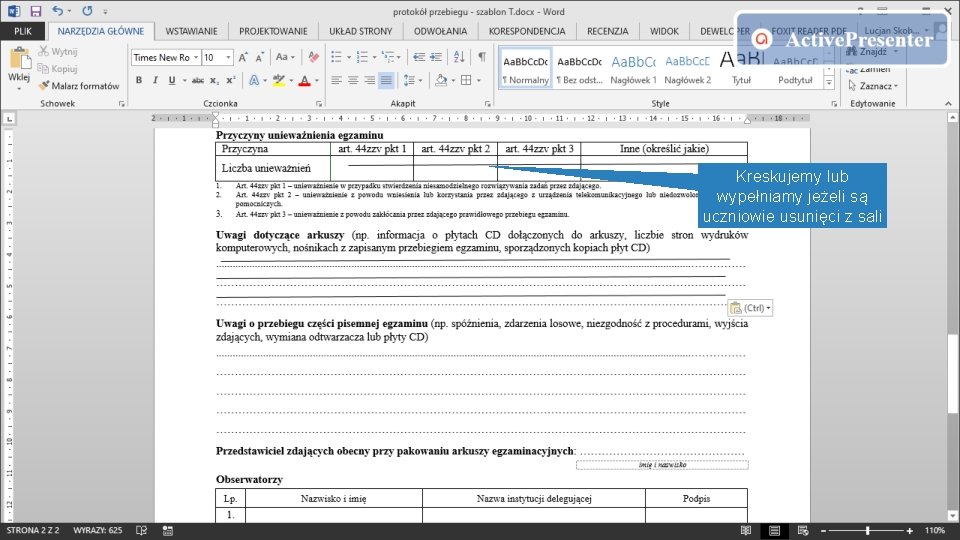960x540 pixels.
Task: Align text right
Action: [x=369, y=80]
